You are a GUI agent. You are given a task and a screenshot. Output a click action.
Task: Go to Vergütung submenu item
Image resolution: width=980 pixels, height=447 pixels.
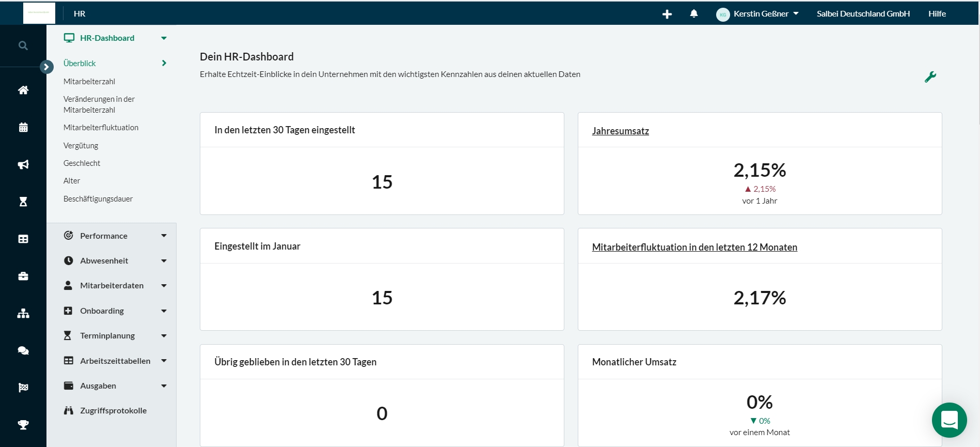coord(81,146)
